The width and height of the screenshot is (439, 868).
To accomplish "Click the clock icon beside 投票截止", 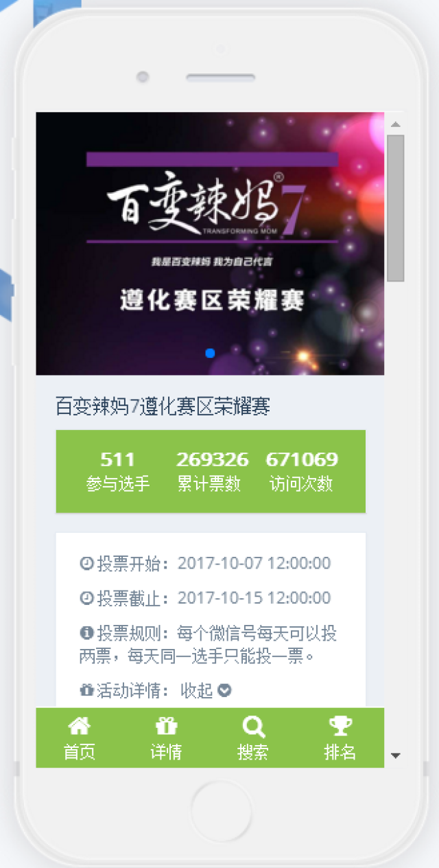I will [x=87, y=598].
